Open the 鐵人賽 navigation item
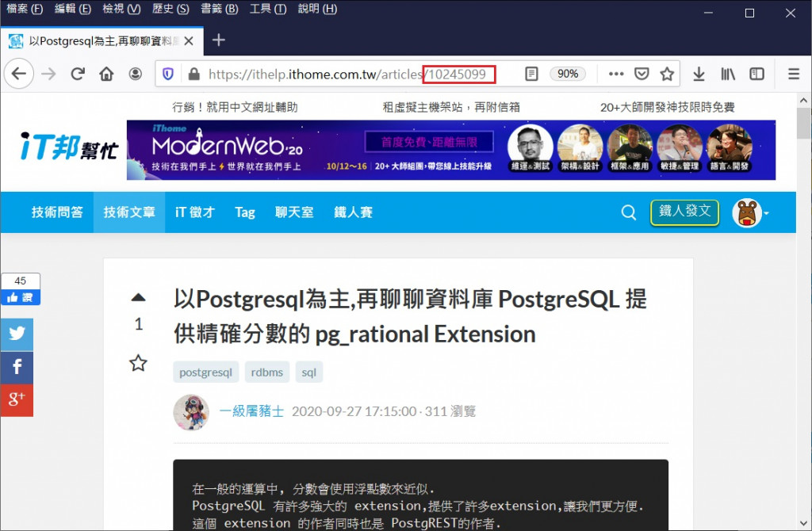 pyautogui.click(x=353, y=212)
